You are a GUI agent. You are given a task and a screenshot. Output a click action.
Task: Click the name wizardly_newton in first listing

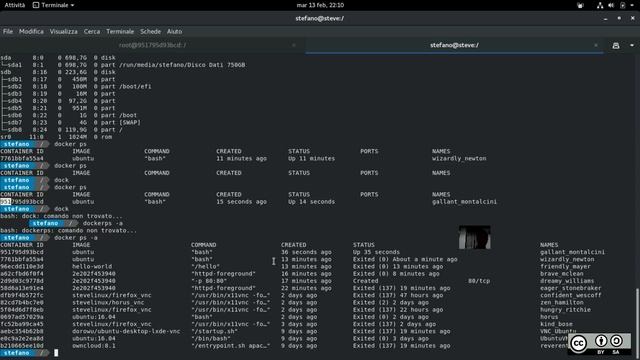click(459, 158)
